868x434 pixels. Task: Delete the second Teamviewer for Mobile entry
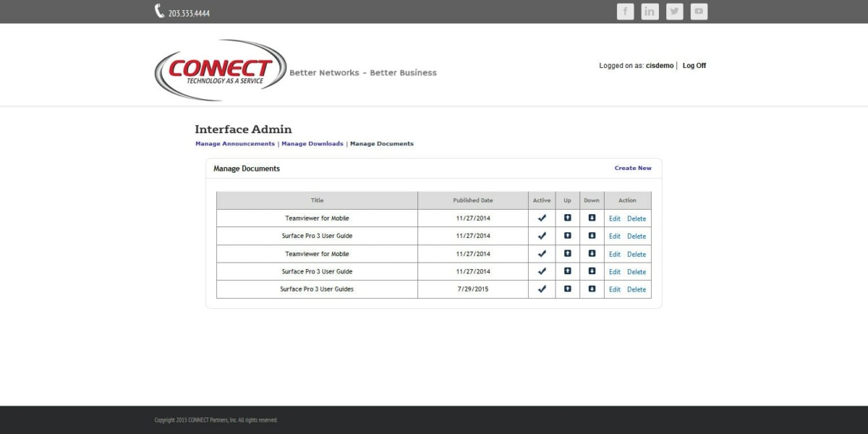pyautogui.click(x=637, y=254)
